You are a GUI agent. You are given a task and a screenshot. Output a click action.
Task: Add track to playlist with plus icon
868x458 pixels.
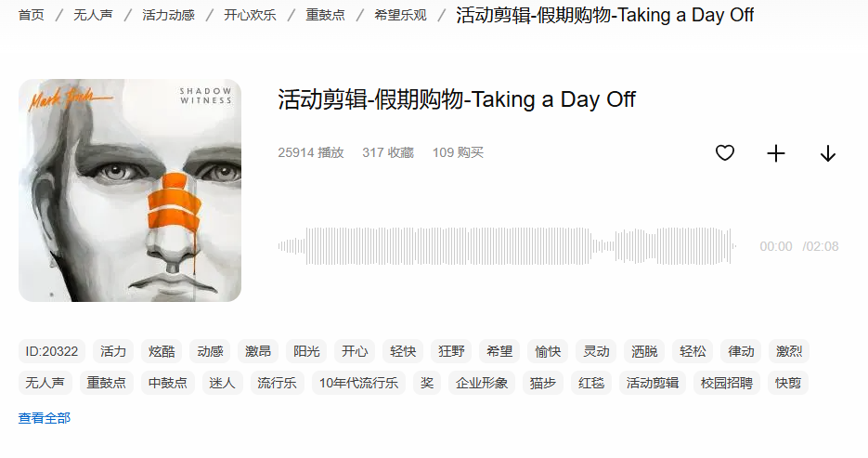coord(776,153)
